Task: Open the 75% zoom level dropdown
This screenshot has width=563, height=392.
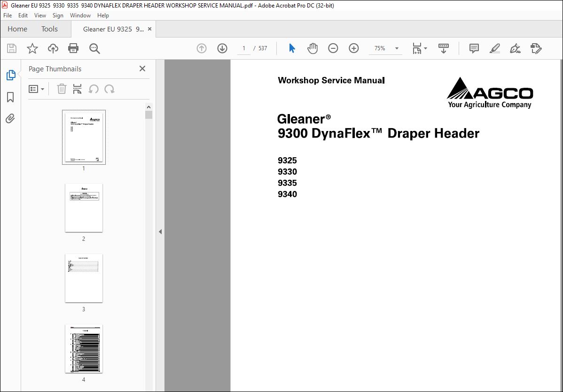Action: 396,48
